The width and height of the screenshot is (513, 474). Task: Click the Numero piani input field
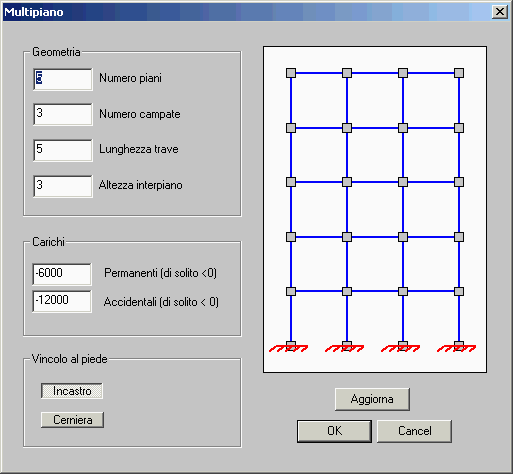63,79
